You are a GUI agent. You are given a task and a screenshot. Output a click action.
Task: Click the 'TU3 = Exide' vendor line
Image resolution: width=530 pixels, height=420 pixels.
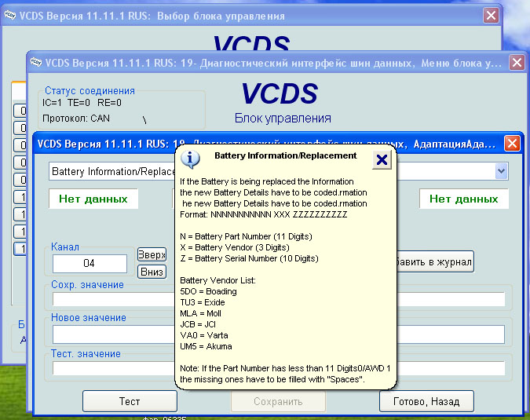point(202,302)
